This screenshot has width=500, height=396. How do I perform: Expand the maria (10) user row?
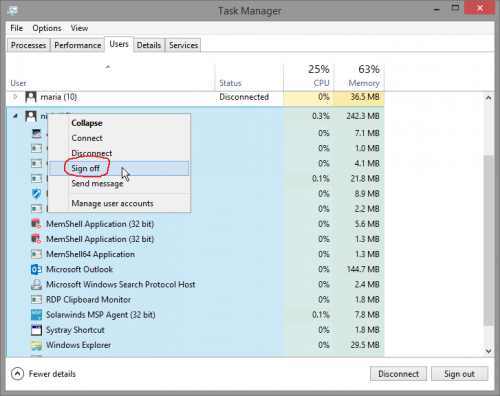(15, 97)
